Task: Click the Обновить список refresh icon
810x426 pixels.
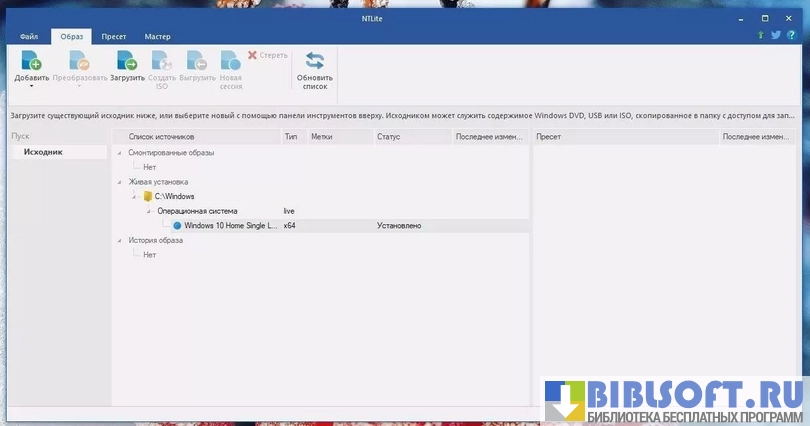Action: click(314, 62)
